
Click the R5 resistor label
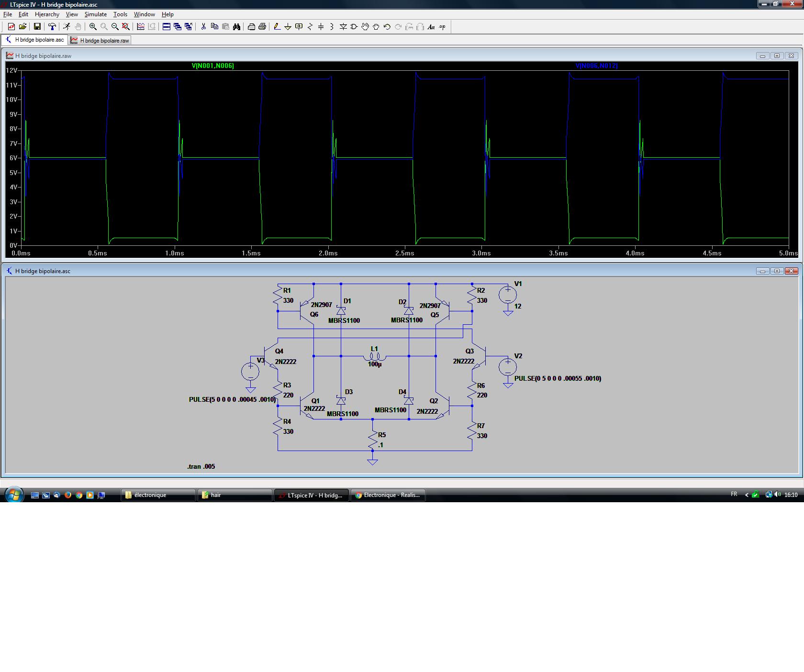tap(382, 435)
